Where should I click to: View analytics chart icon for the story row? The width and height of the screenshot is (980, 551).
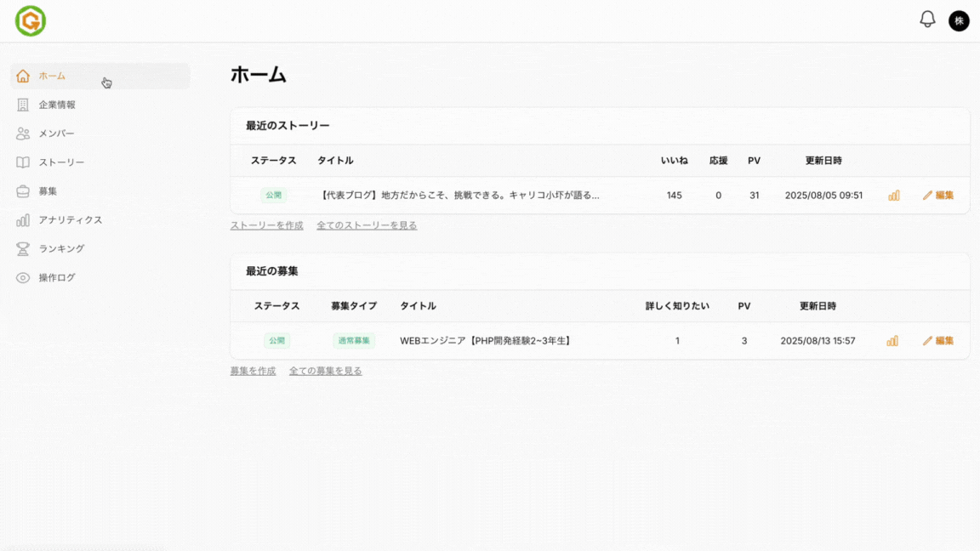click(893, 195)
